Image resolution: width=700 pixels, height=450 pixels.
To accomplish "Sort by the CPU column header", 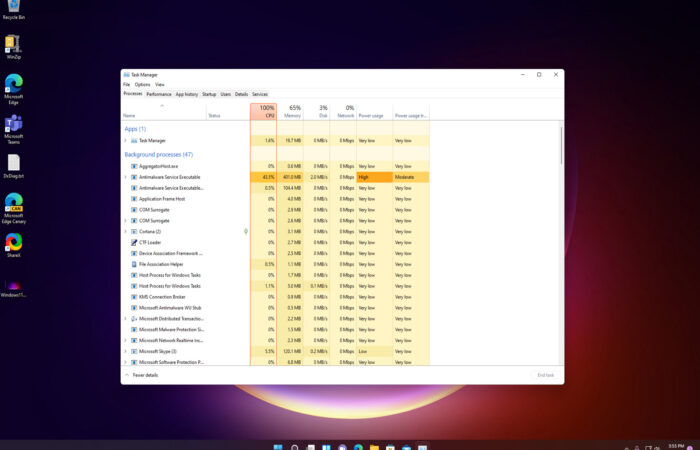I will coord(263,112).
